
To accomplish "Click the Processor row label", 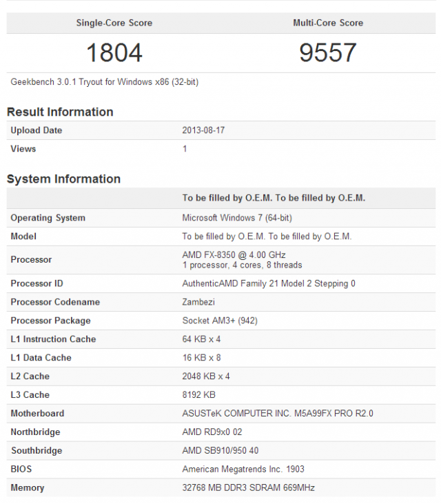I will click(x=31, y=259).
